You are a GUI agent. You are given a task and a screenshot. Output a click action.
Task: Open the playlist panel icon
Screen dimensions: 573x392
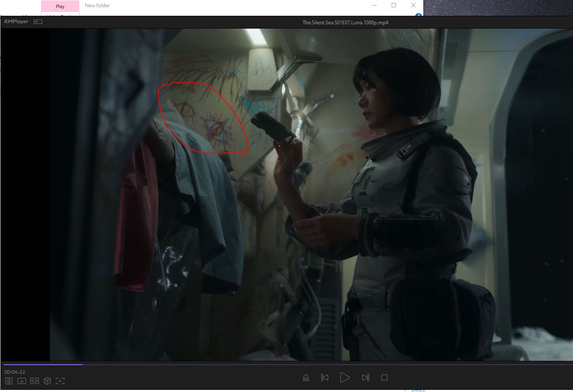click(x=9, y=380)
